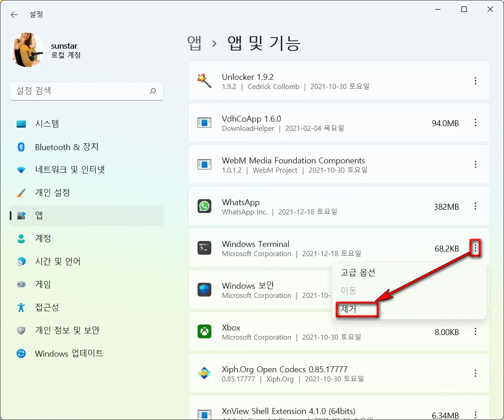The height and width of the screenshot is (420, 504).
Task: Open Bluetooth & 장치 settings
Action: pyautogui.click(x=86, y=147)
